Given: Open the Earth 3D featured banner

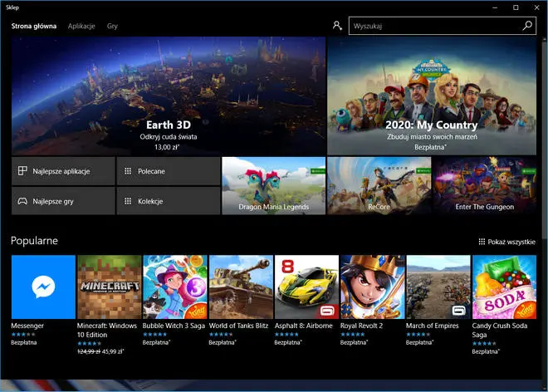Looking at the screenshot, I should click(169, 96).
